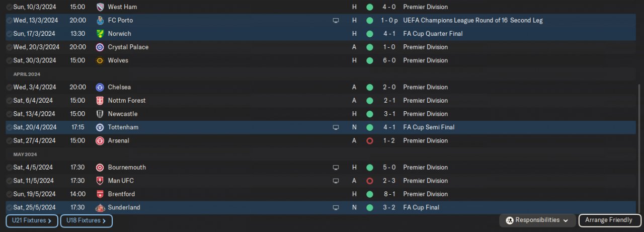Image resolution: width=644 pixels, height=232 pixels.
Task: Click the TV icon on Tottenham row
Action: point(336,127)
